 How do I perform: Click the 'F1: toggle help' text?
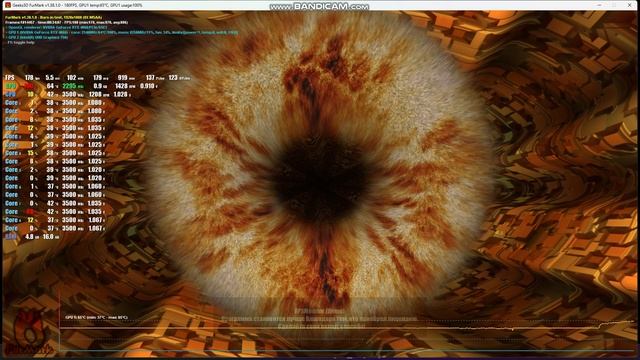point(21,42)
